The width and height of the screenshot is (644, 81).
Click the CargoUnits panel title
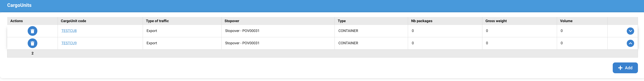coord(19,5)
